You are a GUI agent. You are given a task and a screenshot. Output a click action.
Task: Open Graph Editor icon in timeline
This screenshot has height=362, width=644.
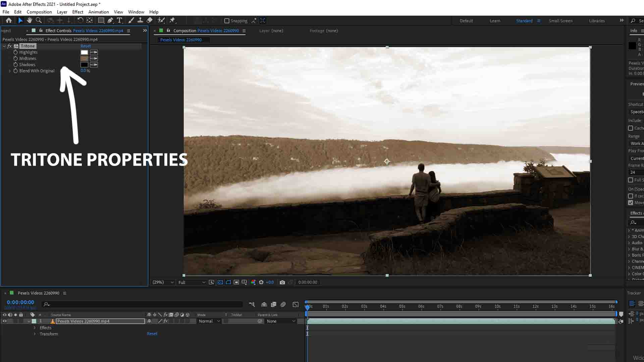[x=296, y=304]
